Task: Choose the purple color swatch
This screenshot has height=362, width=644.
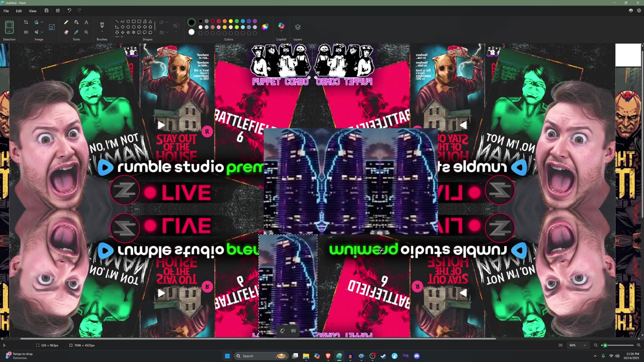Action: click(x=255, y=21)
